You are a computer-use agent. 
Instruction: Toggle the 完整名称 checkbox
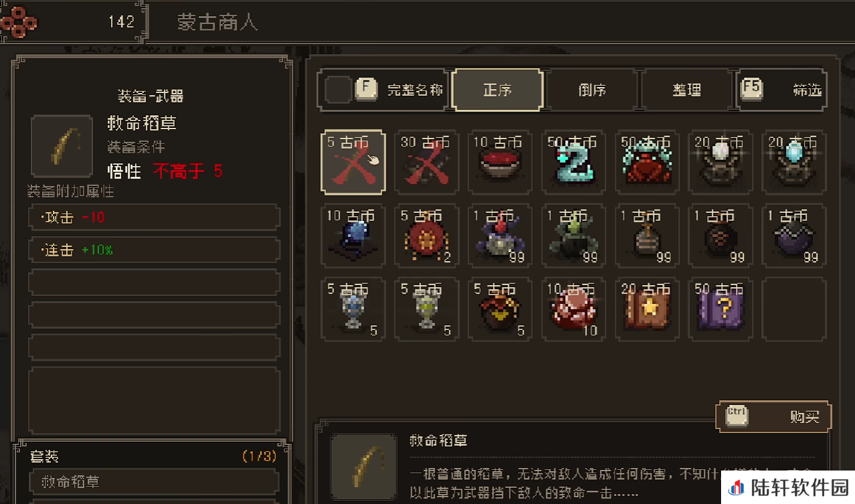pyautogui.click(x=338, y=90)
